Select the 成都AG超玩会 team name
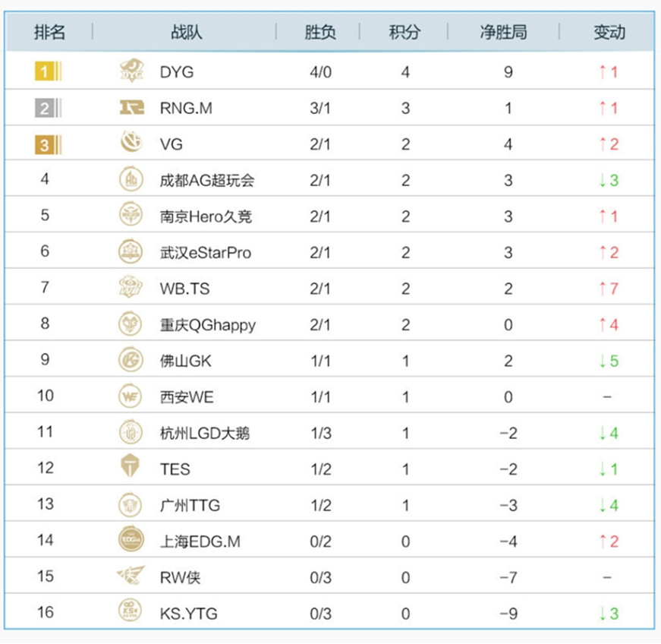The image size is (661, 644). click(x=207, y=181)
